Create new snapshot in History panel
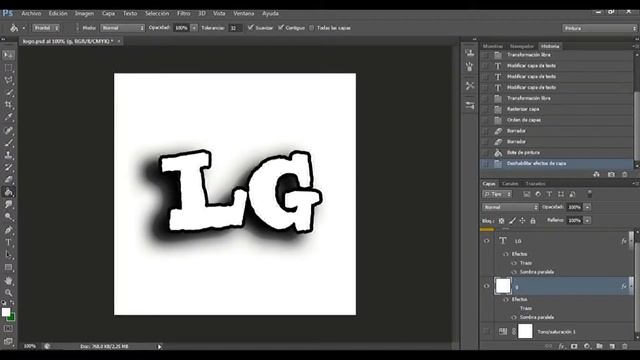This screenshot has width=640, height=360. pos(611,174)
